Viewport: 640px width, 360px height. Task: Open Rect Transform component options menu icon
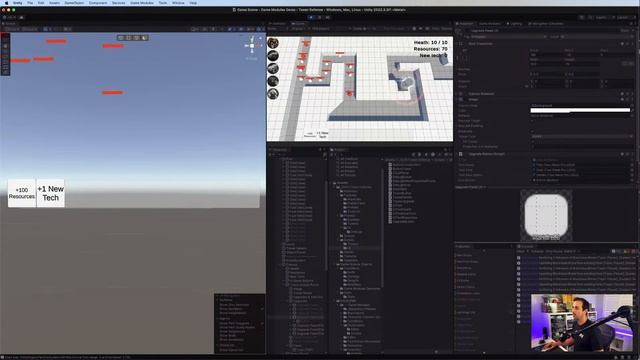click(x=632, y=44)
